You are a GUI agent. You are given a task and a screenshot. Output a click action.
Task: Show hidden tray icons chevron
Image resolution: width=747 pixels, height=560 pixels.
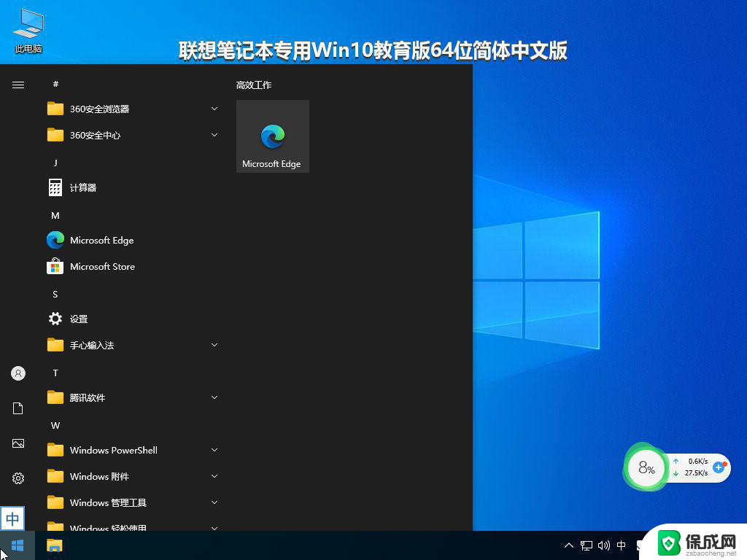point(569,545)
